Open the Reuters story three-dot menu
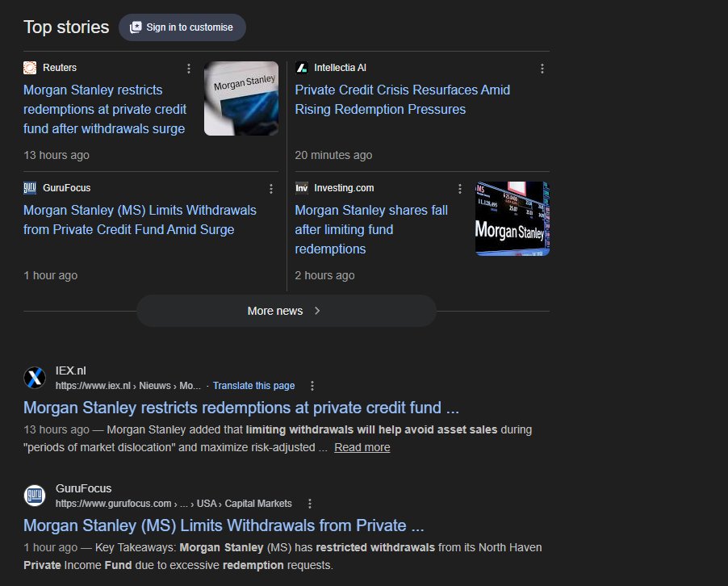This screenshot has height=586, width=728. tap(189, 69)
